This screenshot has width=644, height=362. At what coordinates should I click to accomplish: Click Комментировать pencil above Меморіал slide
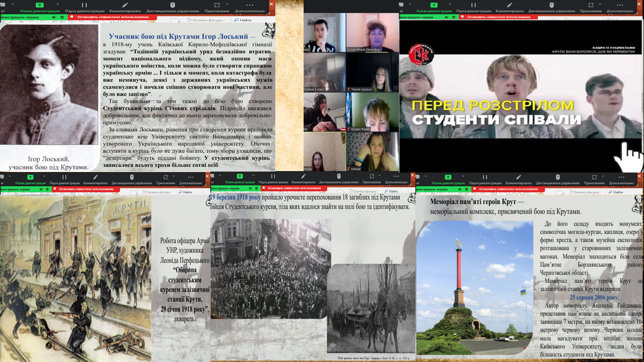[x=519, y=177]
